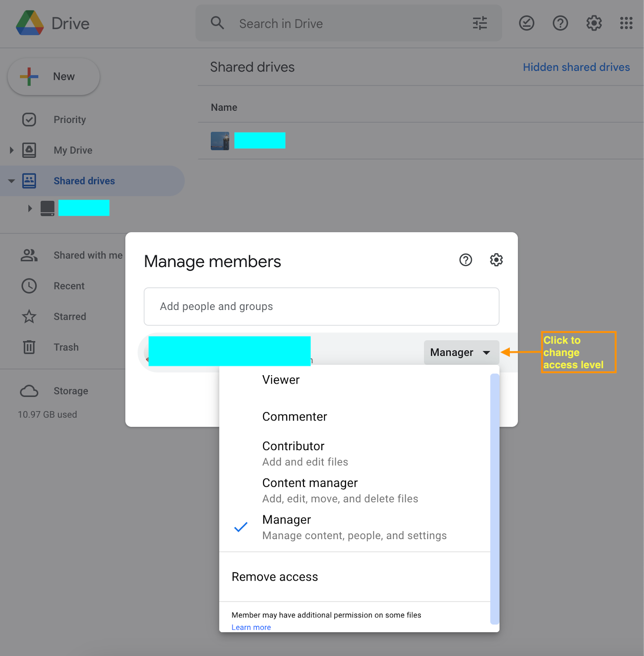Open the offline ready status icon
This screenshot has width=644, height=656.
[526, 23]
